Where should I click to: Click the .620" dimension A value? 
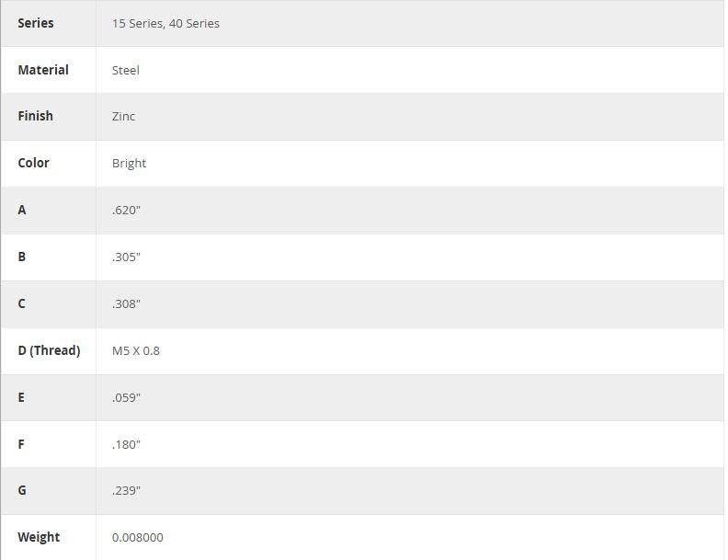click(x=126, y=210)
